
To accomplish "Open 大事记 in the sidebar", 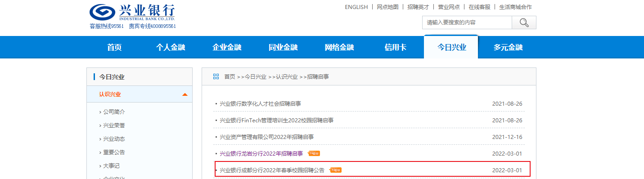I will click(x=111, y=166).
